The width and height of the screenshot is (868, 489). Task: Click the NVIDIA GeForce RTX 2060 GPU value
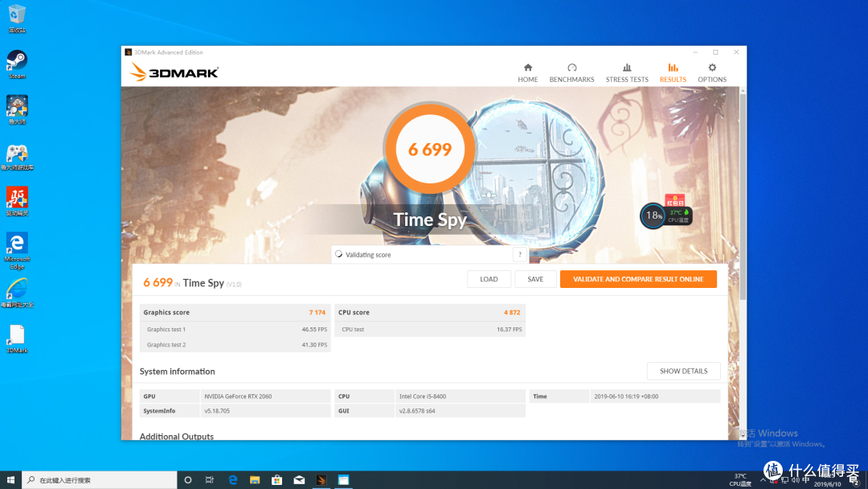coord(238,397)
